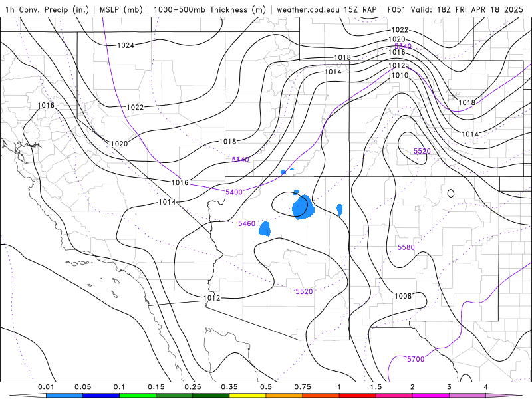Image resolution: width=532 pixels, height=399 pixels.
Task: Click the 0.15 legend value
Action: click(156, 387)
